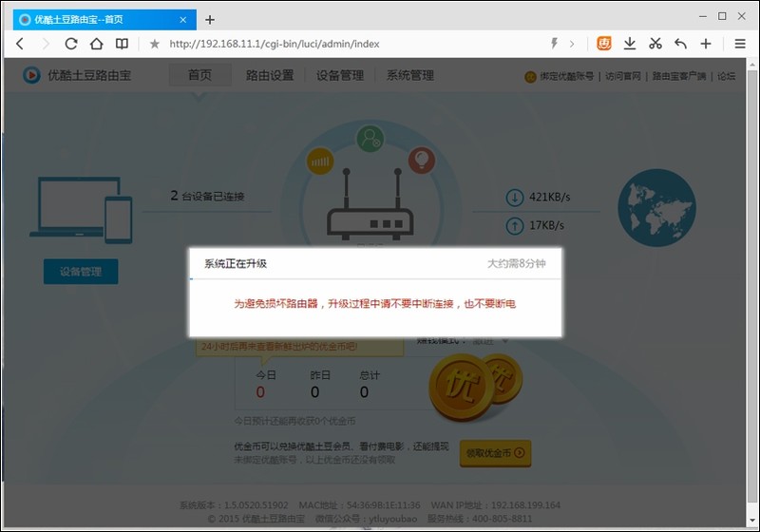Image resolution: width=760 pixels, height=532 pixels.
Task: Reload the page with the refresh icon
Action: coord(71,44)
